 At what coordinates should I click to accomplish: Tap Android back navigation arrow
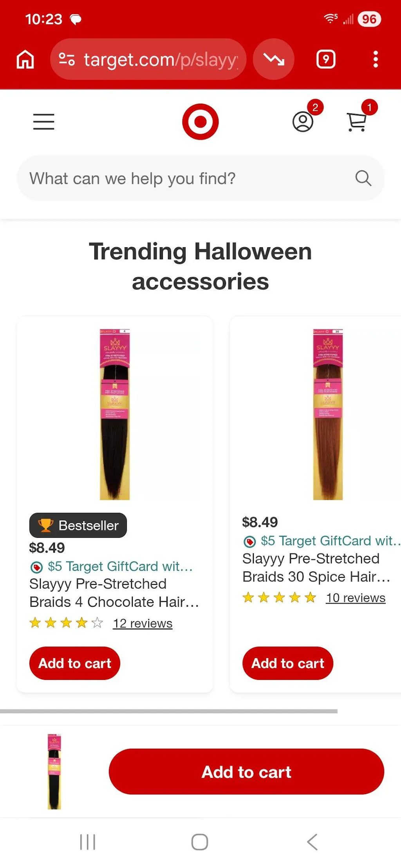[x=312, y=842]
